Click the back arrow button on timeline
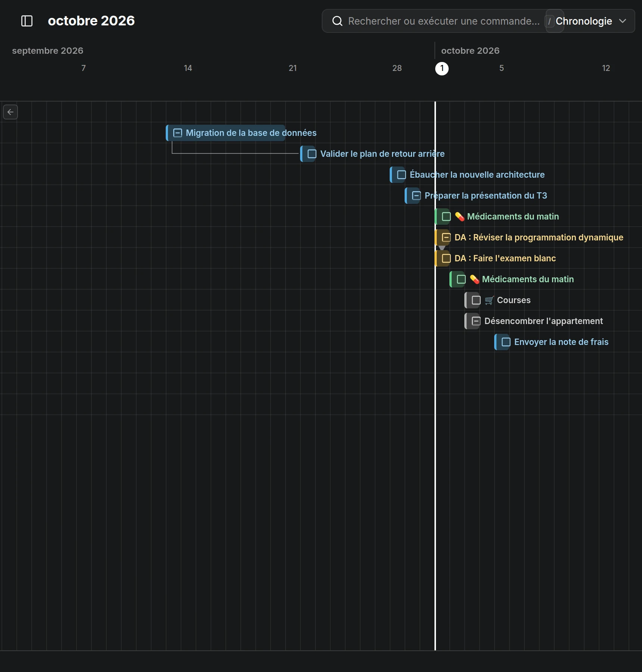The image size is (642, 672). coord(10,112)
